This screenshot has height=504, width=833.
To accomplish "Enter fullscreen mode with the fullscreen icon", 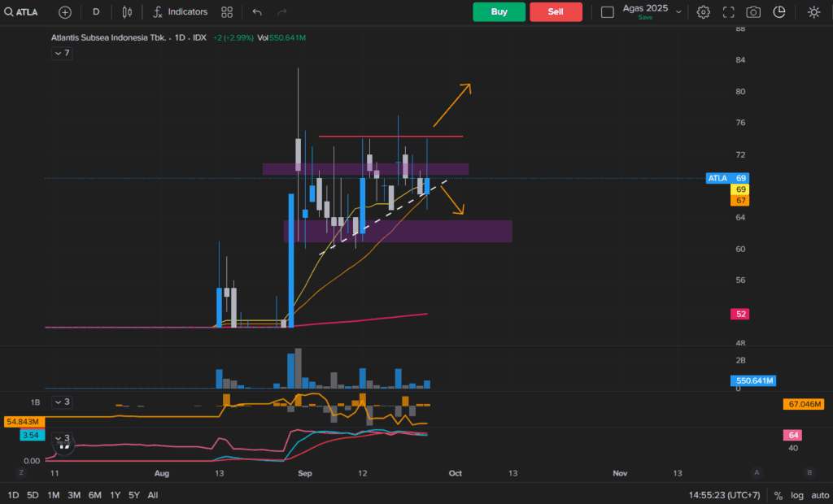I will coord(728,12).
